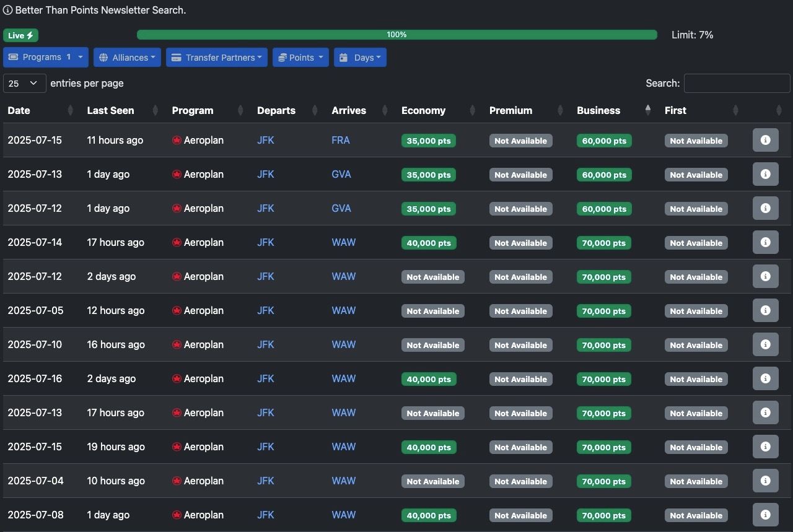Open JFK link in 2025-07-04 row
Viewport: 793px width, 532px height.
266,481
